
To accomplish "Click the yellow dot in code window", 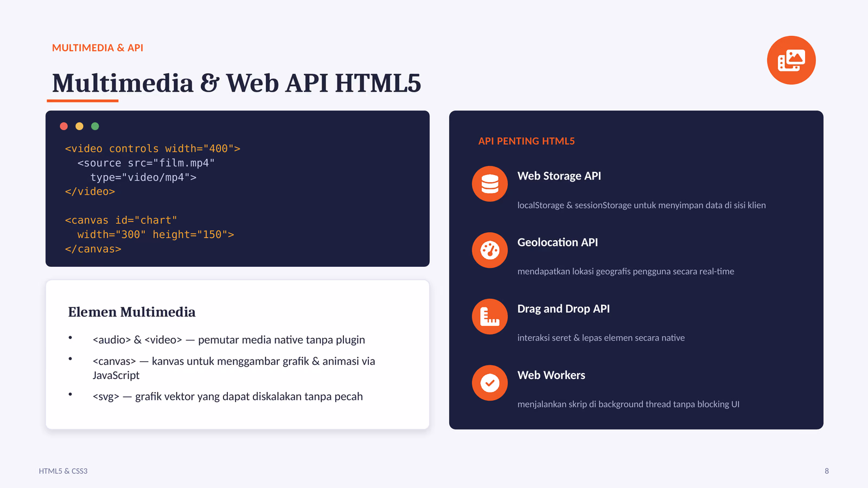I will pyautogui.click(x=79, y=126).
